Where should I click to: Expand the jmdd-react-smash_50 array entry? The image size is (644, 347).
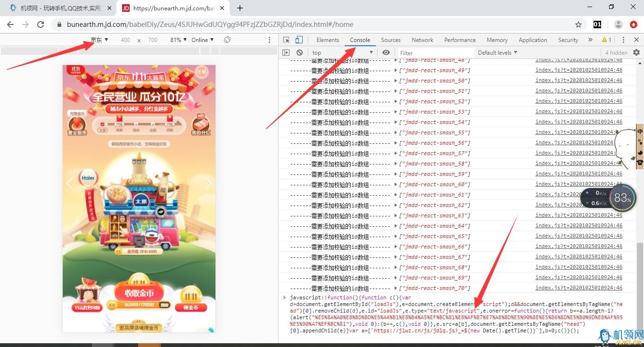pos(396,81)
